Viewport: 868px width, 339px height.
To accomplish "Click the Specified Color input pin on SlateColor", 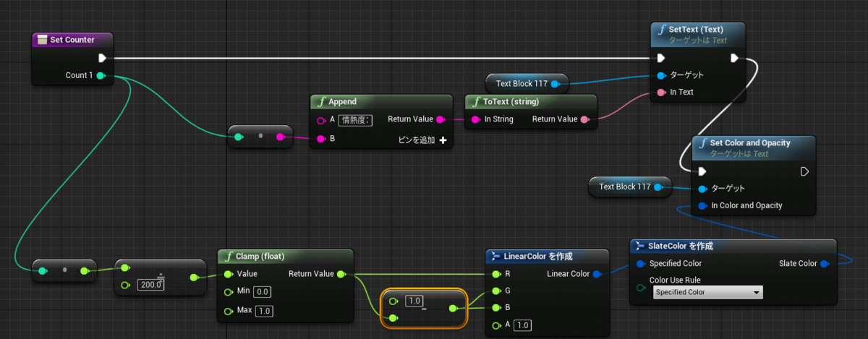I will [x=641, y=263].
